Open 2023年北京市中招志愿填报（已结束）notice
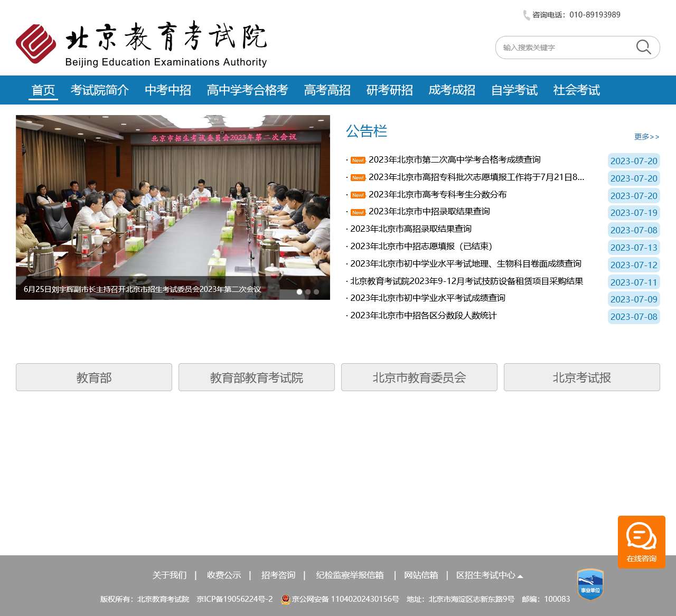Image resolution: width=676 pixels, height=616 pixels. tap(421, 247)
